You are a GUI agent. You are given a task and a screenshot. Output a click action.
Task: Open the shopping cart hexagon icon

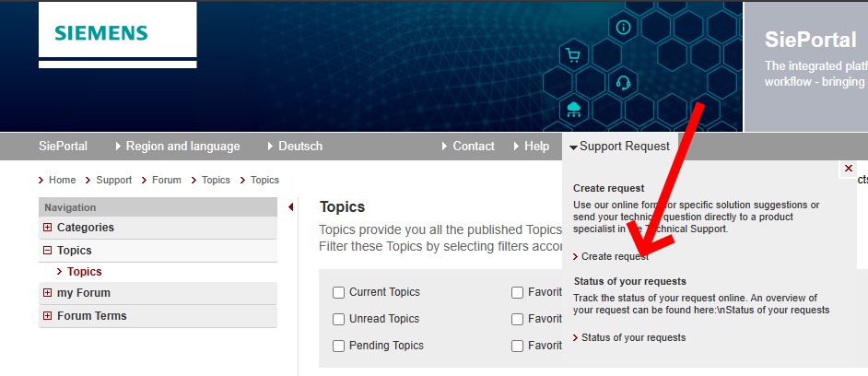pyautogui.click(x=574, y=55)
